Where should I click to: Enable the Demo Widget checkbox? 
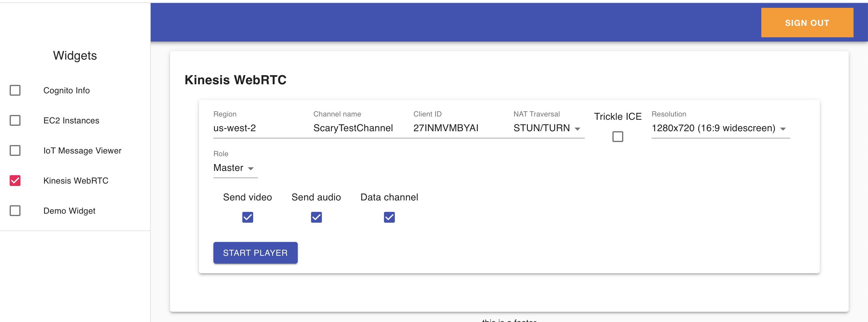(x=15, y=211)
